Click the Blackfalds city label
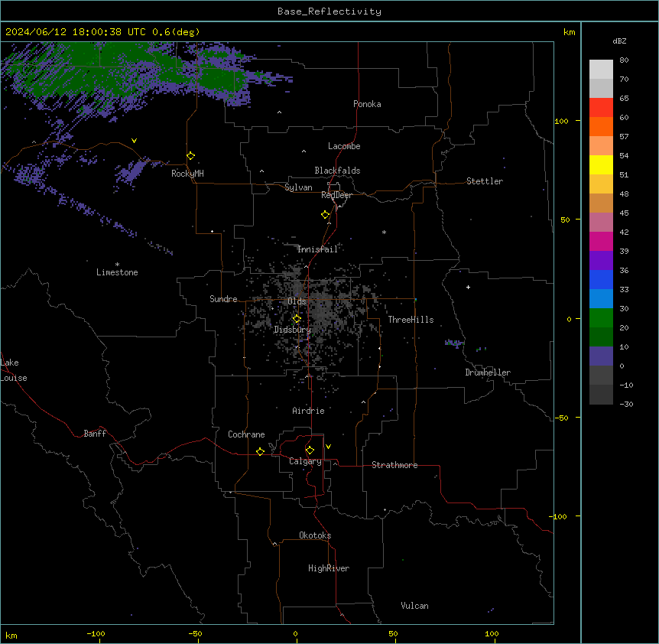This screenshot has width=659, height=644. pos(337,171)
